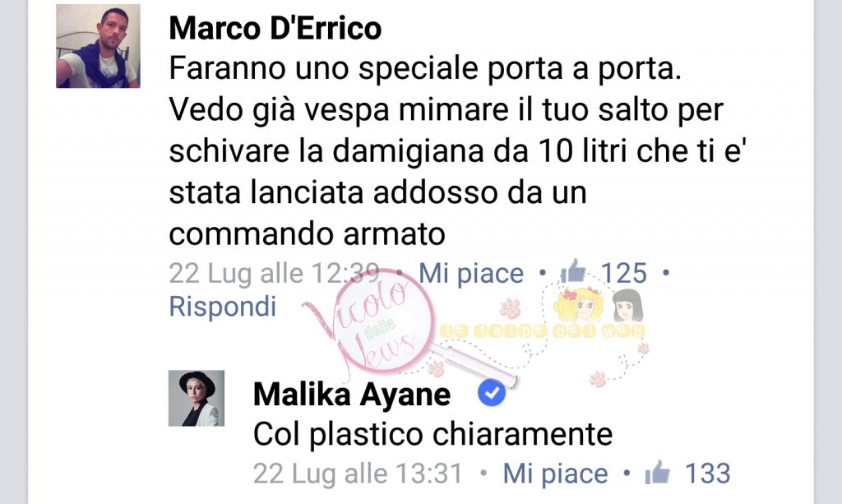Like Malika Ayane's reply via Mi piace
The image size is (842, 504).
click(x=555, y=474)
